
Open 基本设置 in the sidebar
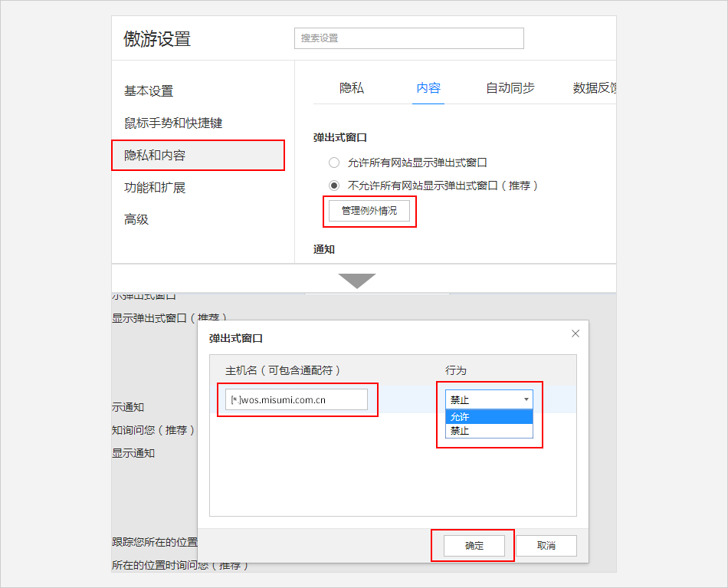(149, 91)
